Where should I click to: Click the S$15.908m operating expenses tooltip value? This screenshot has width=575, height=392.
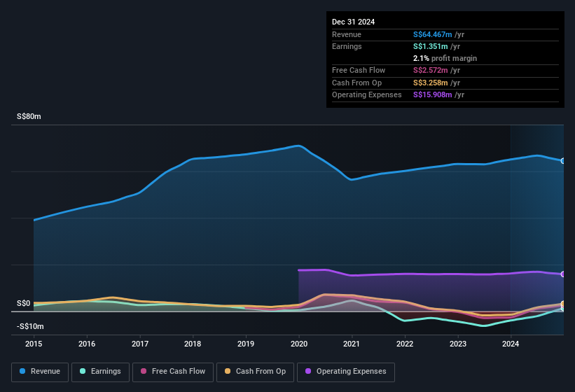[433, 94]
